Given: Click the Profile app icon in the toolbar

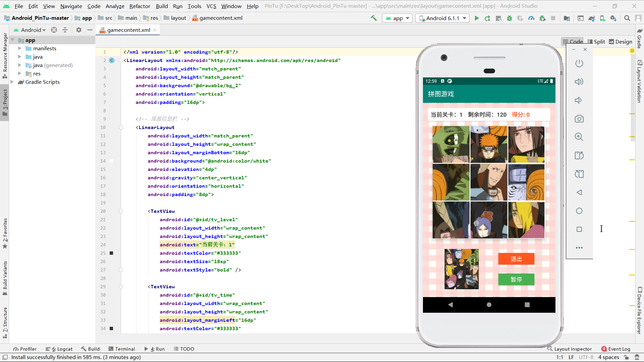Looking at the screenshot, I should (531, 18).
